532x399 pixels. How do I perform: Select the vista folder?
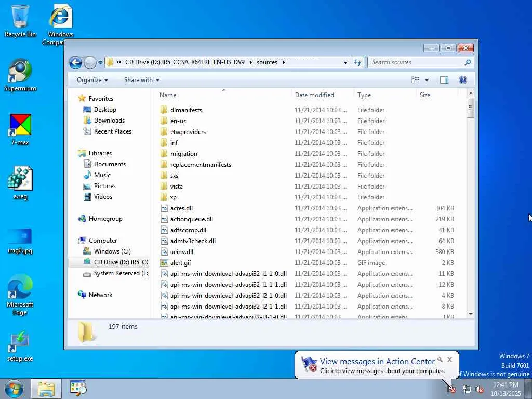tap(177, 187)
